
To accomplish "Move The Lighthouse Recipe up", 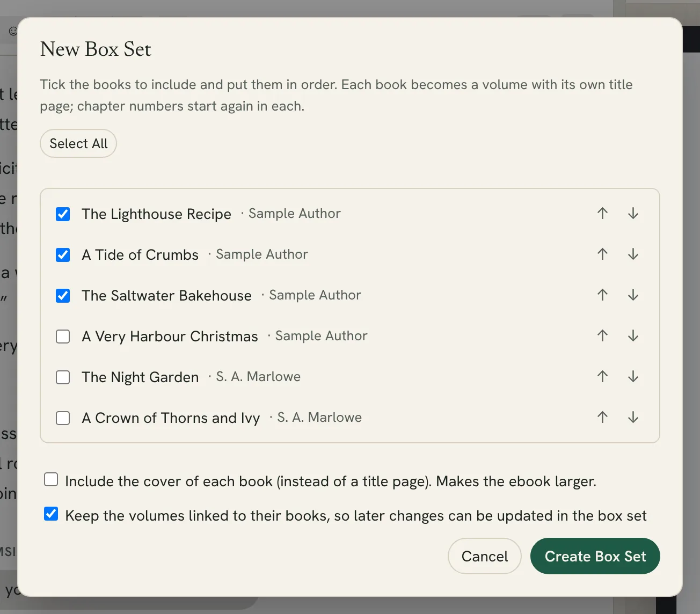I will point(602,214).
